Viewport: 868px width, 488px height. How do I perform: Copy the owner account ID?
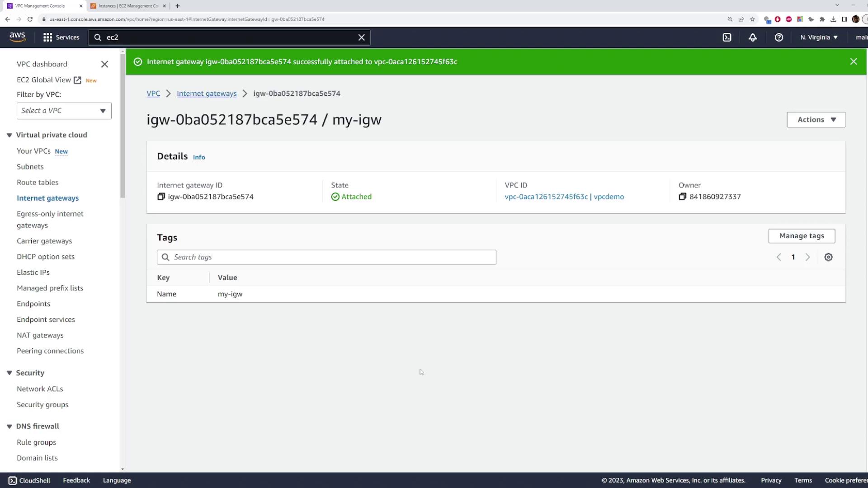(682, 197)
